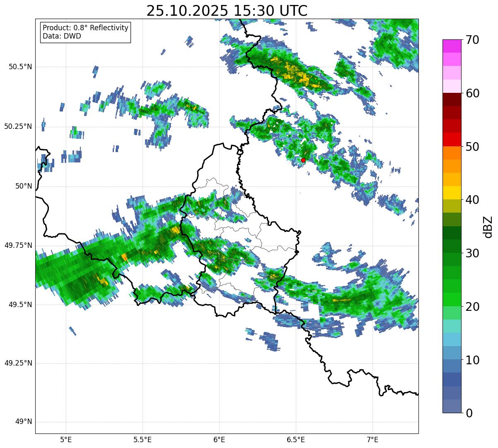498x448 pixels.
Task: Click the 'Product: 0.8° Reflectivity' label
Action: coord(86,28)
